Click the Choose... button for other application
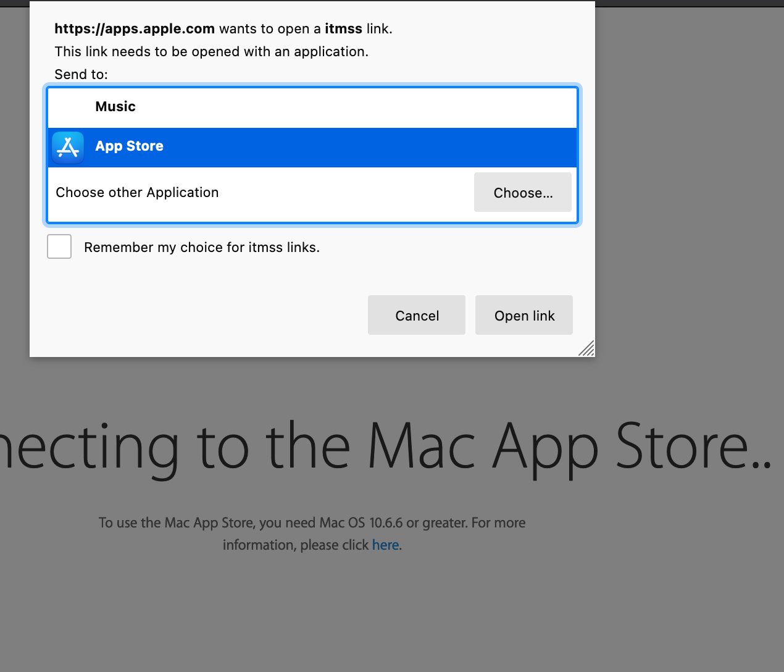 (x=523, y=192)
